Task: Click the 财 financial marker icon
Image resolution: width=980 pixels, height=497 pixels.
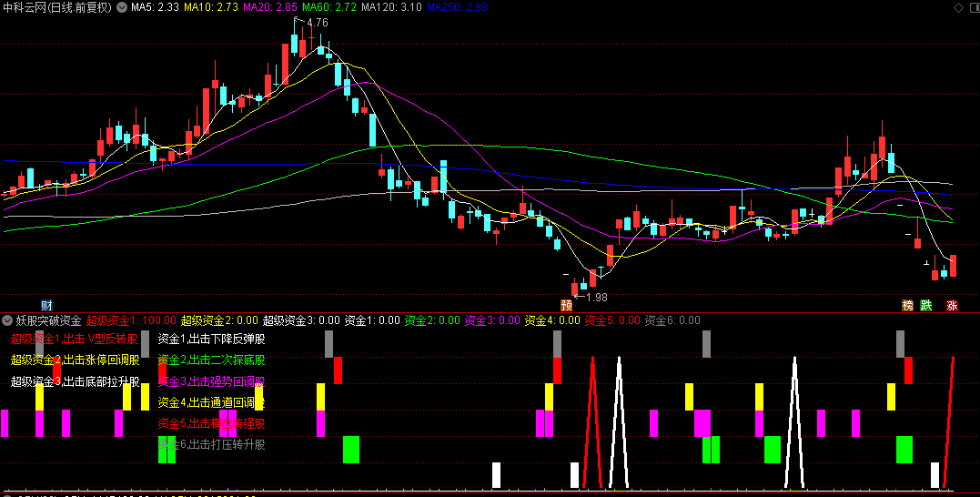Action: 46,306
